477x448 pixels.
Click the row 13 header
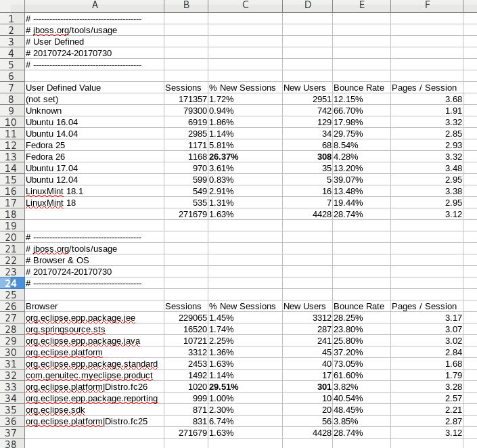(x=12, y=157)
